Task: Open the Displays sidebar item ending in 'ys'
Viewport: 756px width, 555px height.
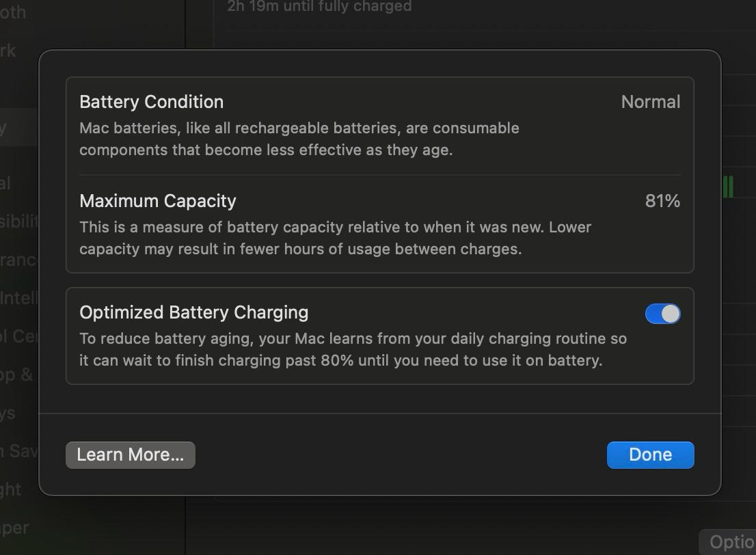Action: [8, 413]
